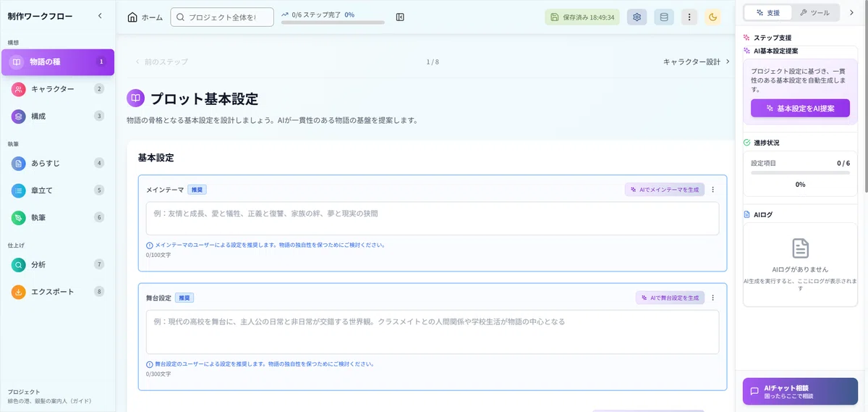Click the 推奨 badge beside メインテーマ
868x412 pixels.
(197, 190)
